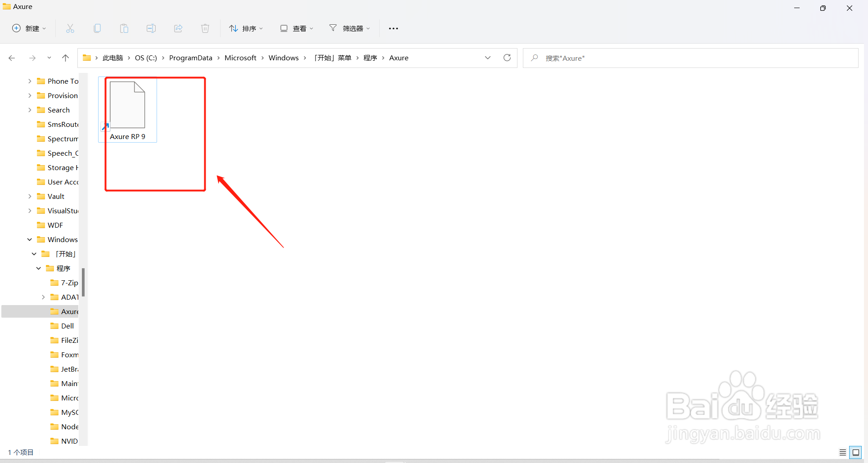Image resolution: width=868 pixels, height=463 pixels.
Task: Go up one folder level arrow
Action: coord(66,58)
